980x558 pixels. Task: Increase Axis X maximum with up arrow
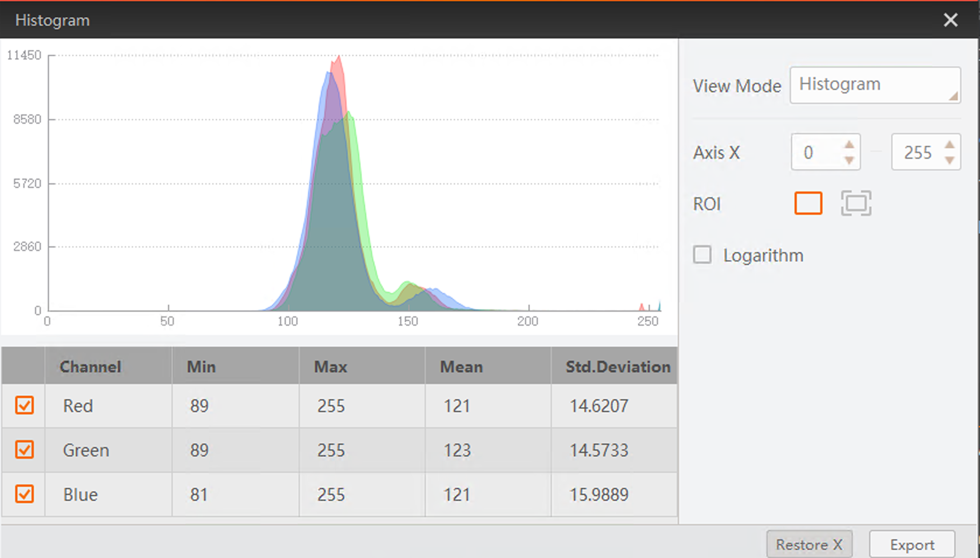click(949, 145)
